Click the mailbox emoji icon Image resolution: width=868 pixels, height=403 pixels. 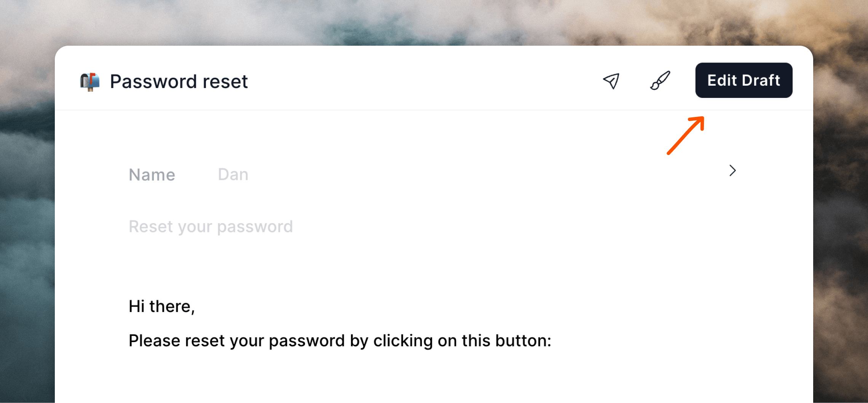[x=90, y=82]
